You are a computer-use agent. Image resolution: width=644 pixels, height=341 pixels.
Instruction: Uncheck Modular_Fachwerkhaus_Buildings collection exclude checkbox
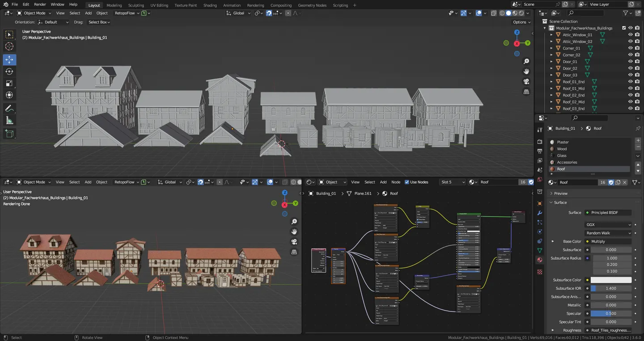(624, 28)
